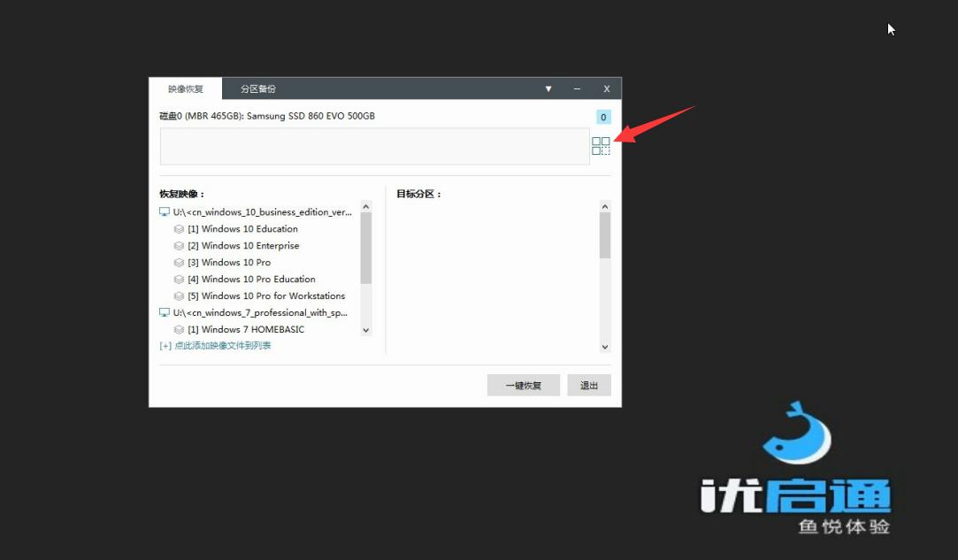Click the image list scroll down arrow
Image resolution: width=958 pixels, height=560 pixels.
366,330
